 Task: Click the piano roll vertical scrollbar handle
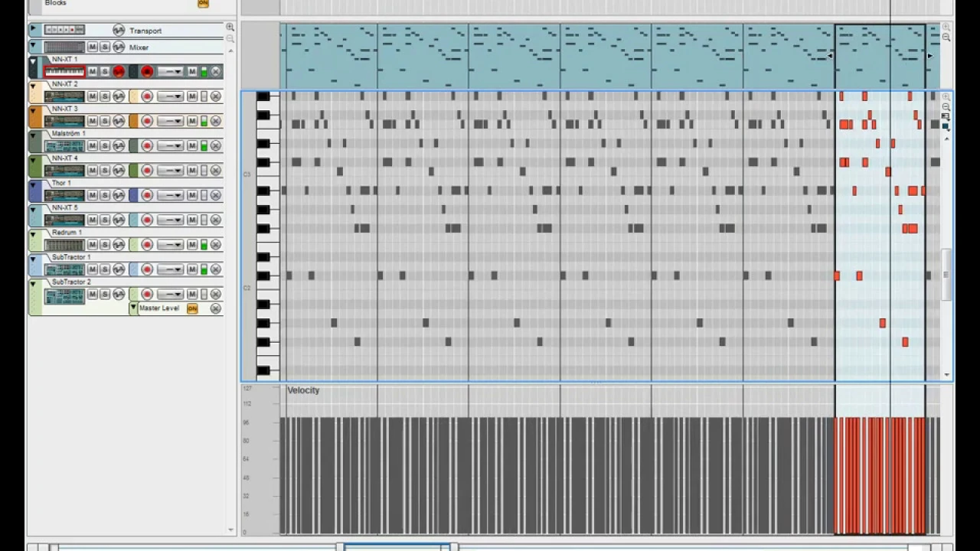[946, 274]
